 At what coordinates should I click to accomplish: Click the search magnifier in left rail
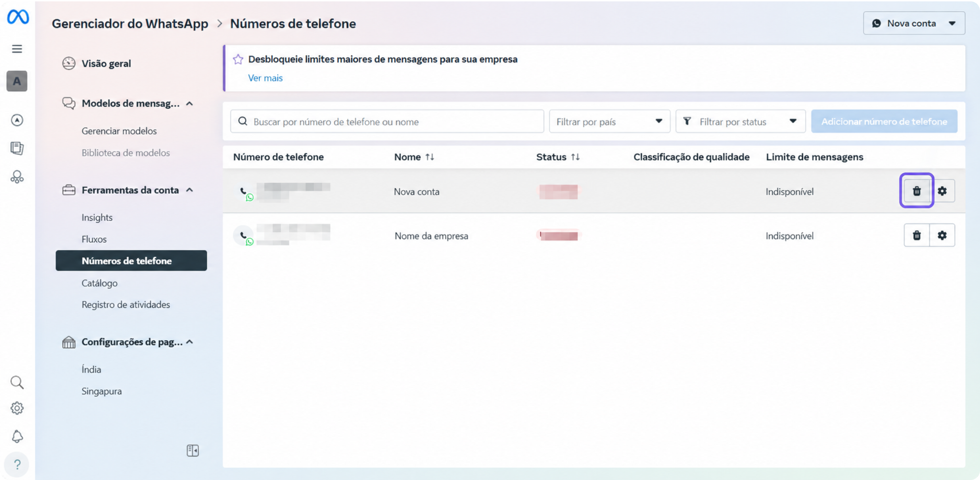coord(17,382)
